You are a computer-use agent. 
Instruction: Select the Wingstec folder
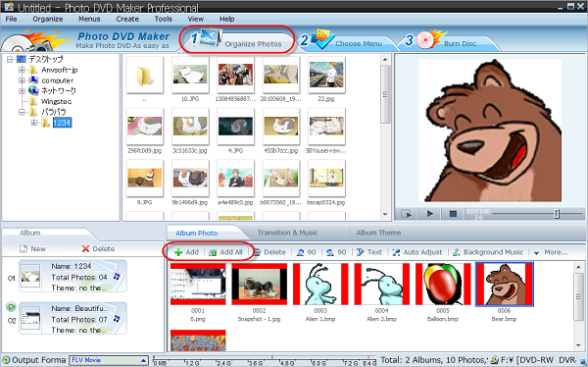click(56, 101)
